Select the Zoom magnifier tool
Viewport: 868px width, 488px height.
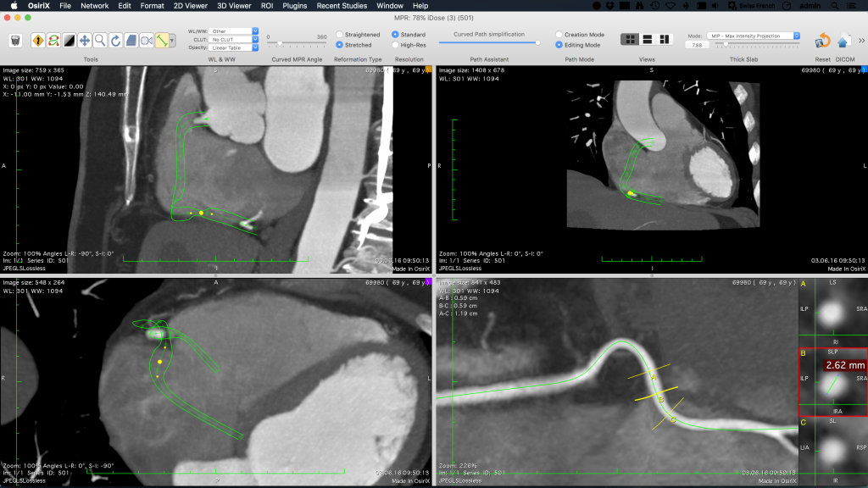[x=100, y=41]
